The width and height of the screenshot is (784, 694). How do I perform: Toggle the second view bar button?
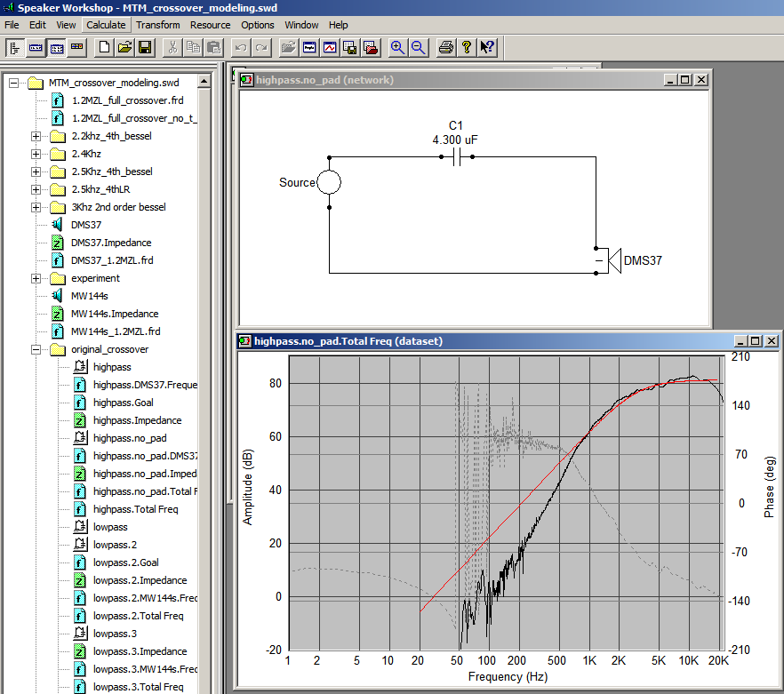(36, 48)
